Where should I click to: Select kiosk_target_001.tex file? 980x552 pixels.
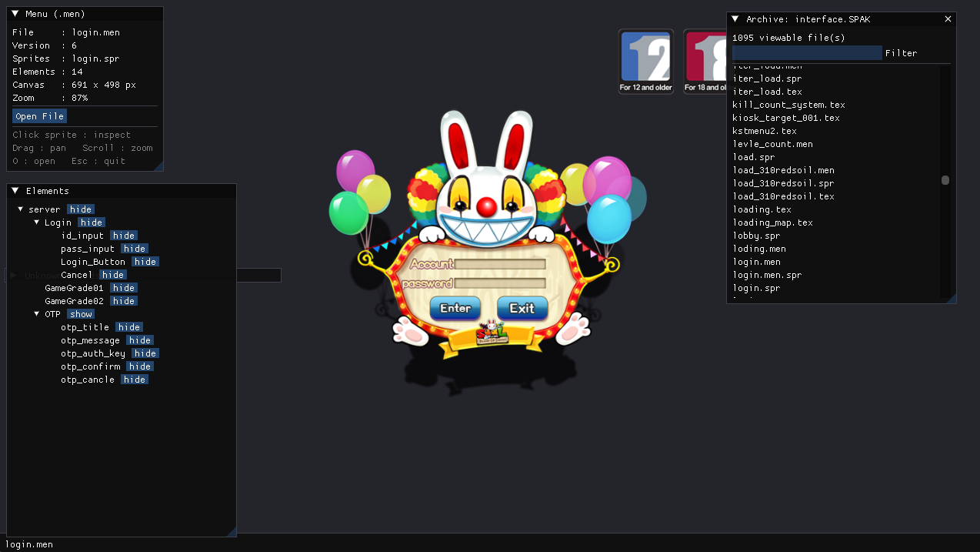786,118
